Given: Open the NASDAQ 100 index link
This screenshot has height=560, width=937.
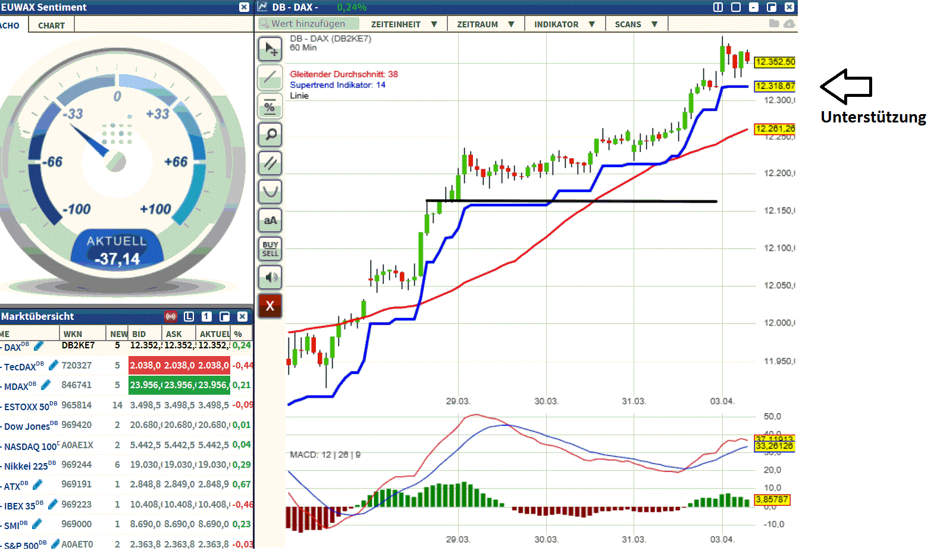Looking at the screenshot, I should [x=32, y=446].
